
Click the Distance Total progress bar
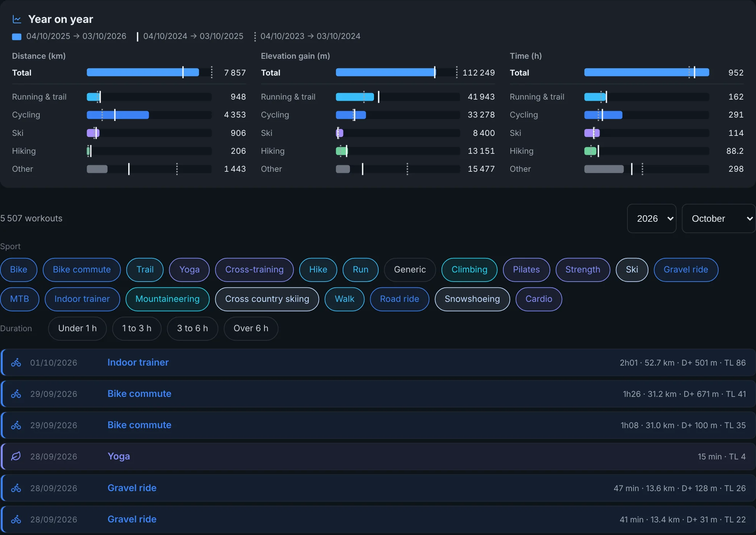point(149,73)
